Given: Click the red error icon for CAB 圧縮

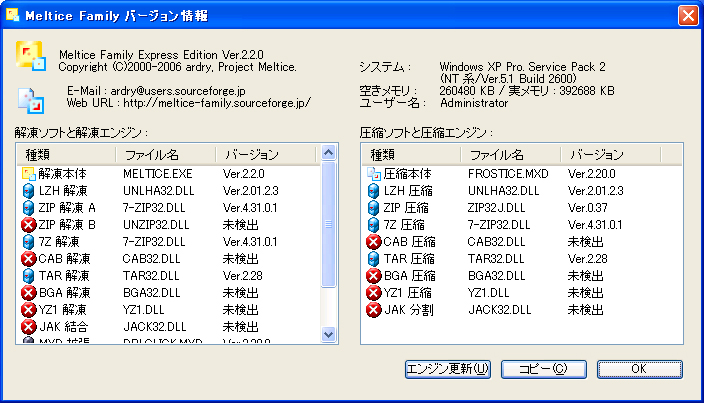Looking at the screenshot, I should point(373,242).
